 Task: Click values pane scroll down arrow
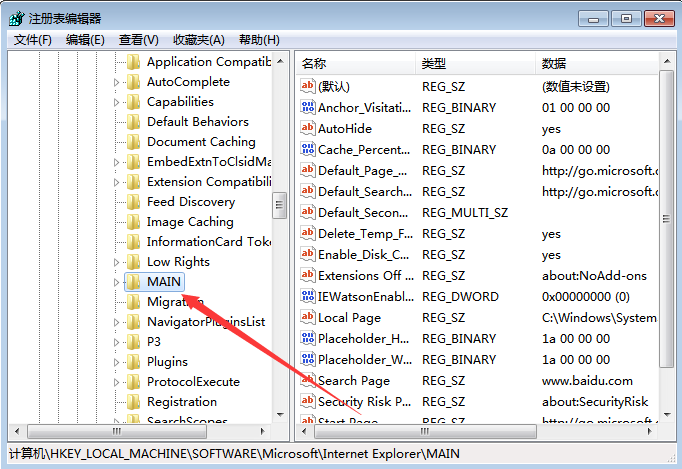pos(667,415)
